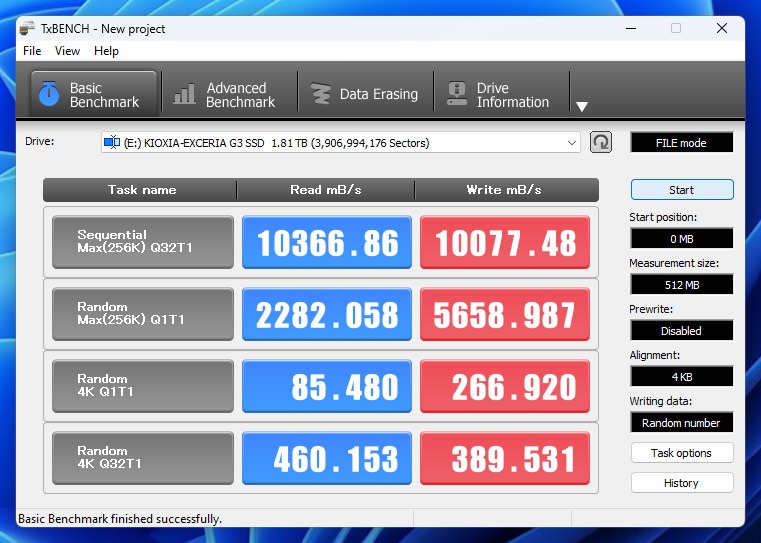Click the bar chart Advanced Benchmark icon
761x543 pixels.
click(x=184, y=94)
